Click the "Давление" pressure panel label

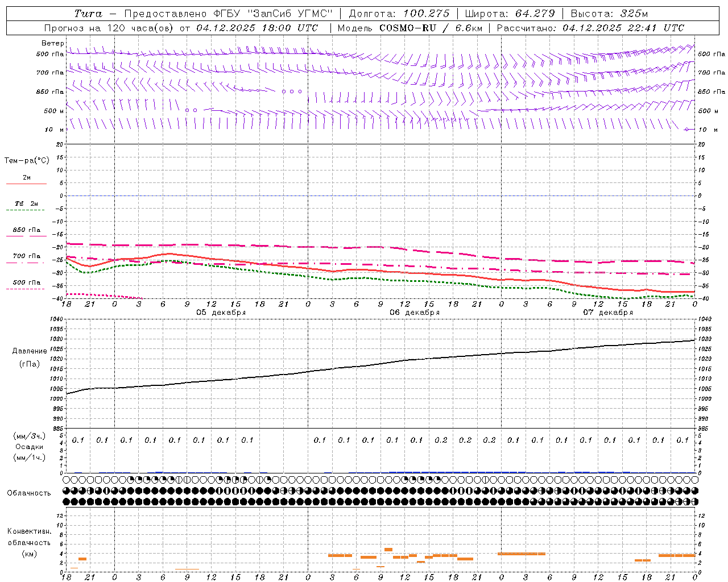(30, 351)
